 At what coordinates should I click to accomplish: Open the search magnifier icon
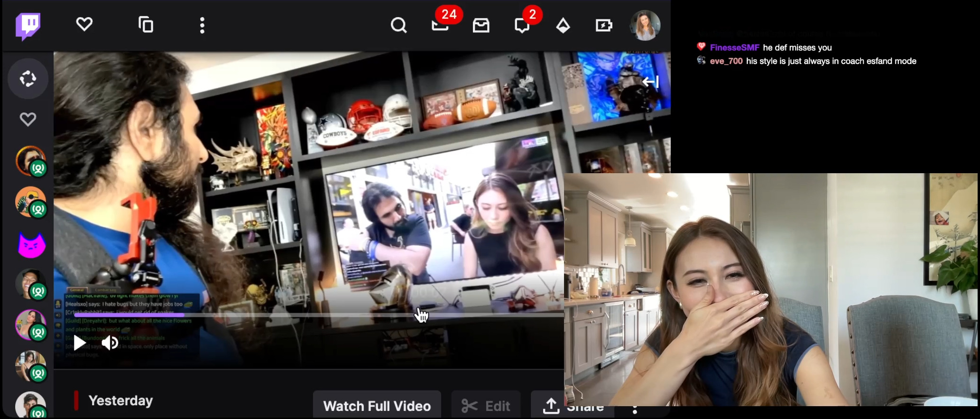[399, 25]
